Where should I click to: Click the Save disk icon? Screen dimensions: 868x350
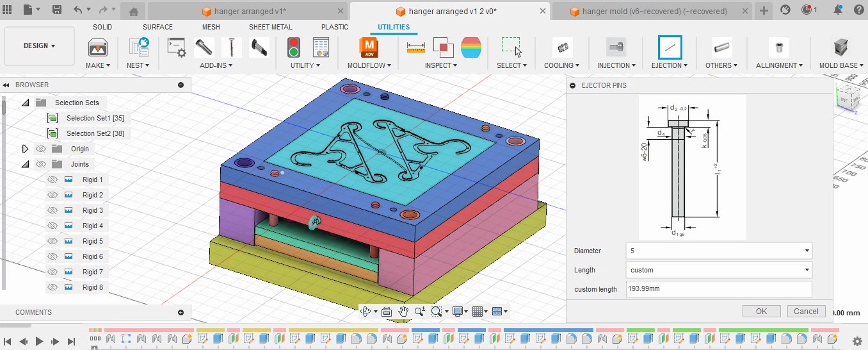coord(57,10)
